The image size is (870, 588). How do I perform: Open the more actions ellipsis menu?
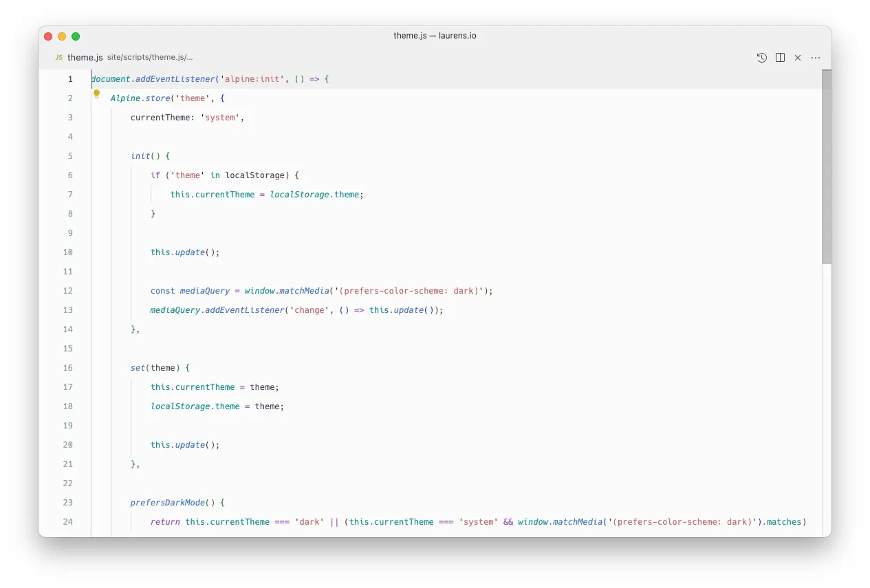pyautogui.click(x=816, y=58)
